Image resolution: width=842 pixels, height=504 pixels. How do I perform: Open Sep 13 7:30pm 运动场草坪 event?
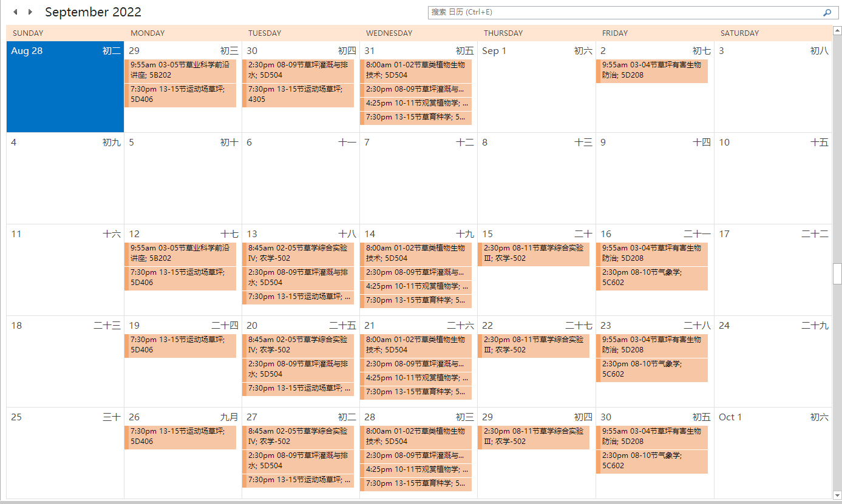point(298,297)
